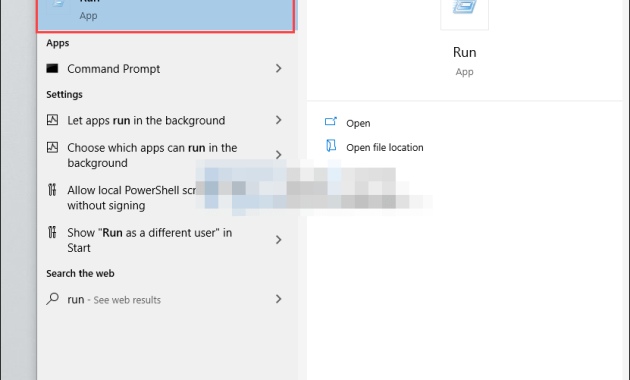Click the Open file location icon
The image size is (630, 380).
click(x=331, y=145)
